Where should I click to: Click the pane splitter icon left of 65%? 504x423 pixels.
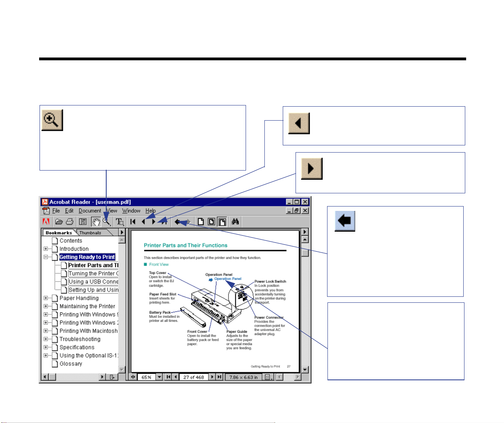pos(133,377)
